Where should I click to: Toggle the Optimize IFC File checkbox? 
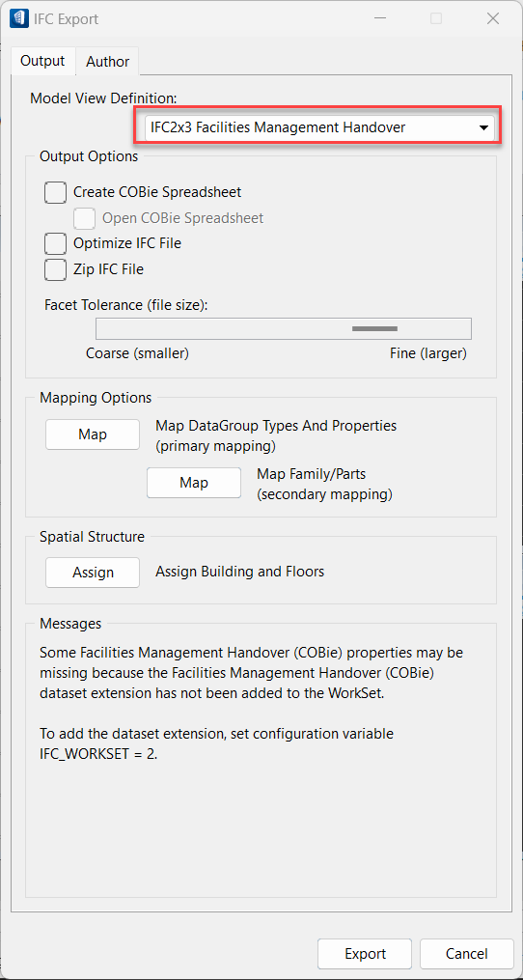pos(56,243)
